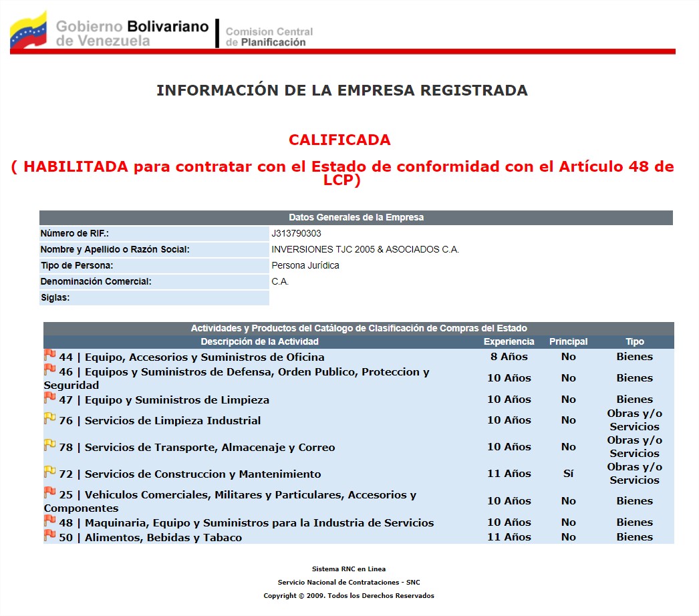Click the Nombre y Apellido o Razón Social label
This screenshot has width=699, height=616.
point(114,250)
